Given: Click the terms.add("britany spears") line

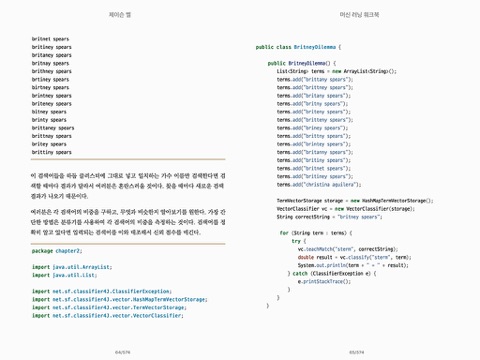Looking at the screenshot, I should 313,96.
